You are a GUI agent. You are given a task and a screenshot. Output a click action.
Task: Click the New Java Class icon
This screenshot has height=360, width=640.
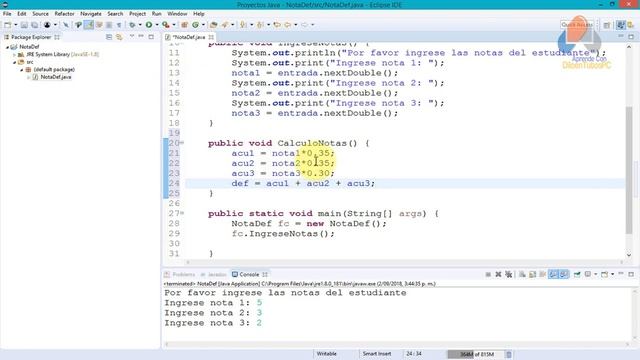click(195, 25)
